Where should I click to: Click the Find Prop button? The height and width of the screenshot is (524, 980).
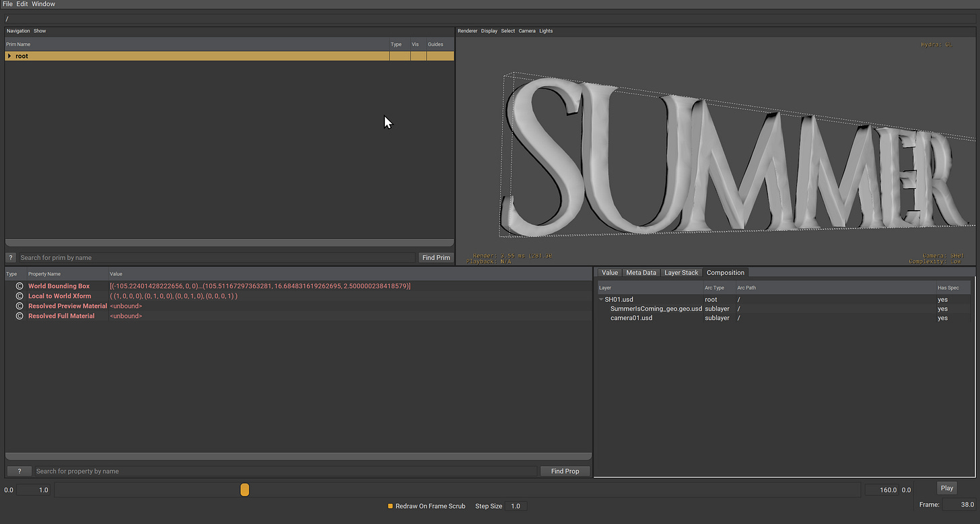(x=565, y=471)
